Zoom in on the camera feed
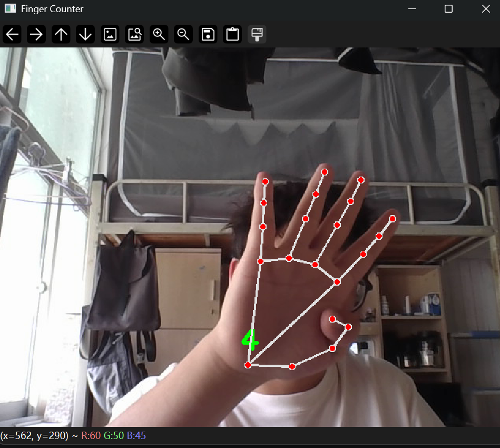500x448 pixels. 159,34
